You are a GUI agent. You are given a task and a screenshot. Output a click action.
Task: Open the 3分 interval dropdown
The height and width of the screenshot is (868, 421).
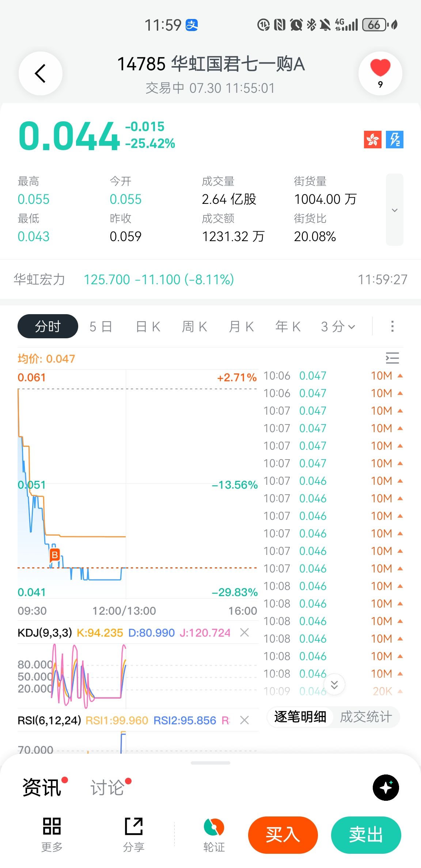pyautogui.click(x=338, y=326)
